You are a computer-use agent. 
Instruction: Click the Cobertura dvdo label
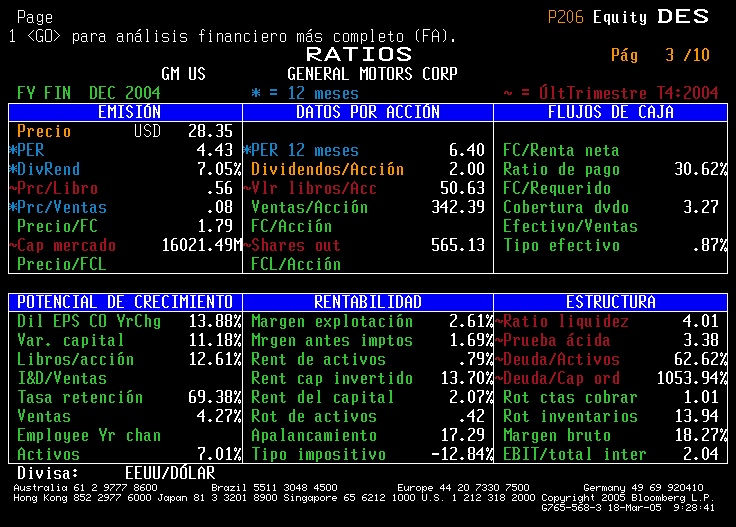[x=566, y=207]
